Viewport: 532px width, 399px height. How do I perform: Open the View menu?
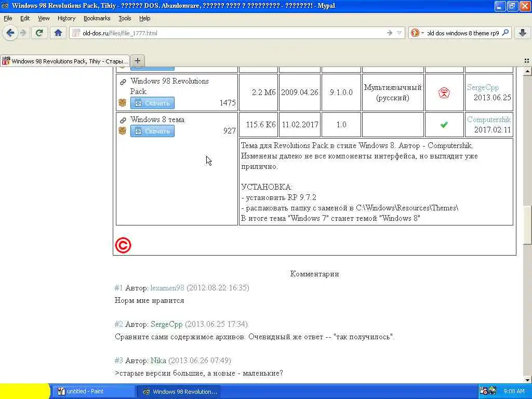[x=44, y=18]
